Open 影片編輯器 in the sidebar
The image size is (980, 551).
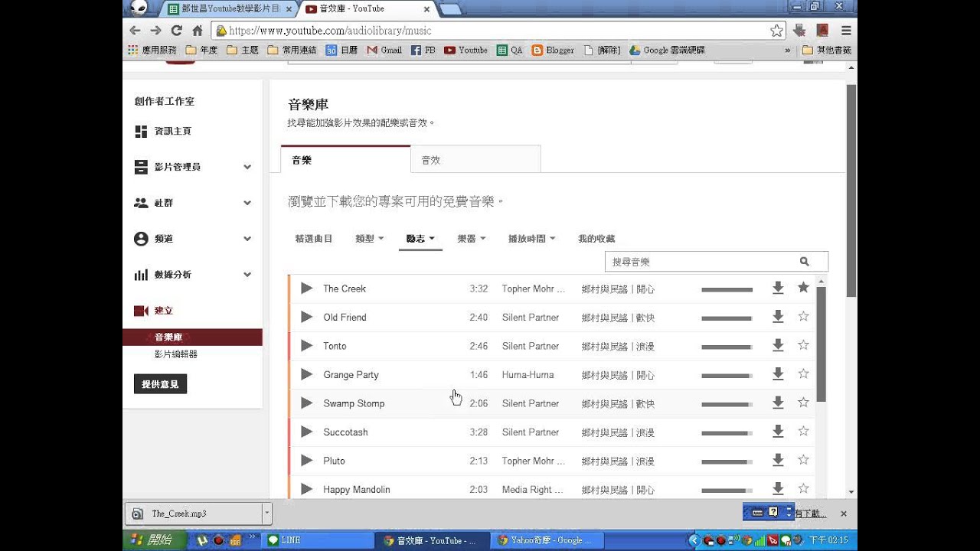pyautogui.click(x=176, y=354)
